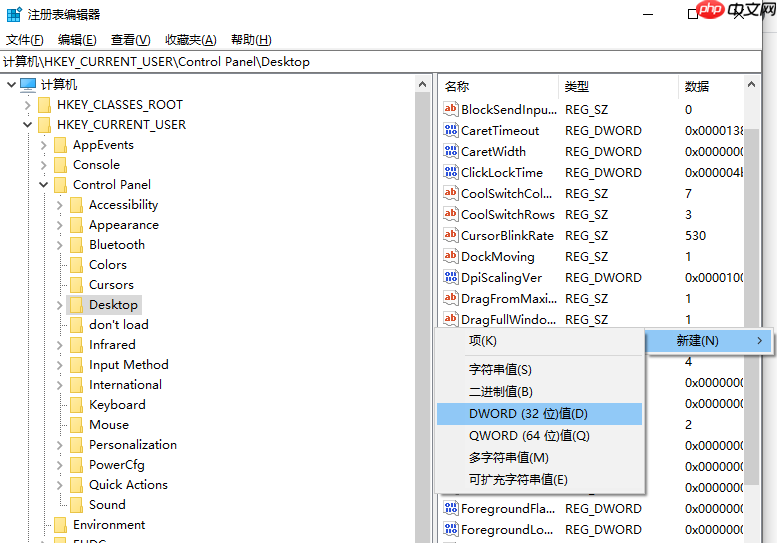
Task: Click the tree pane scroll up arrow
Action: 423,84
